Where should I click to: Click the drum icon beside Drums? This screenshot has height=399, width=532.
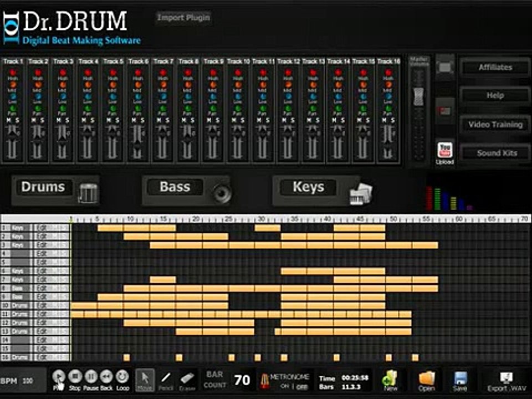tap(88, 193)
